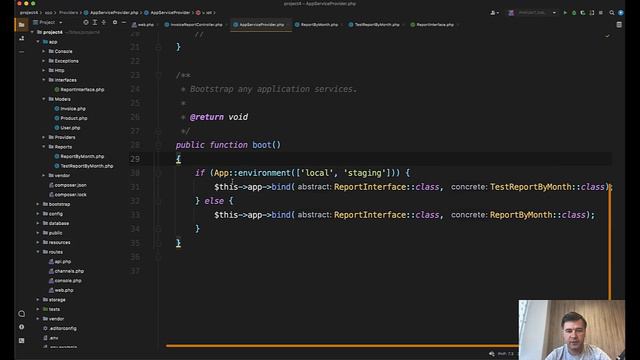Open Search Everywhere magnifier icon
Image resolution: width=640 pixels, height=360 pixels.
(612, 13)
